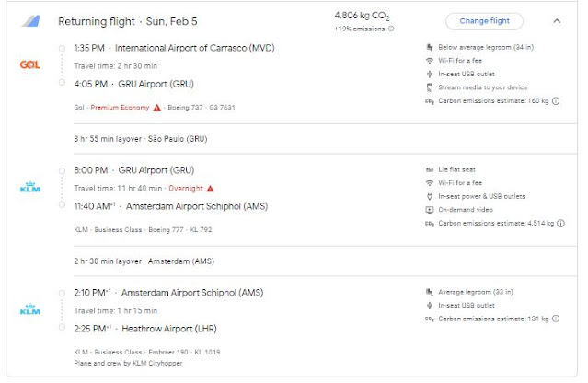Click KLM logo for GRU to AMS leg
Image resolution: width=588 pixels, height=383 pixels.
(x=29, y=188)
